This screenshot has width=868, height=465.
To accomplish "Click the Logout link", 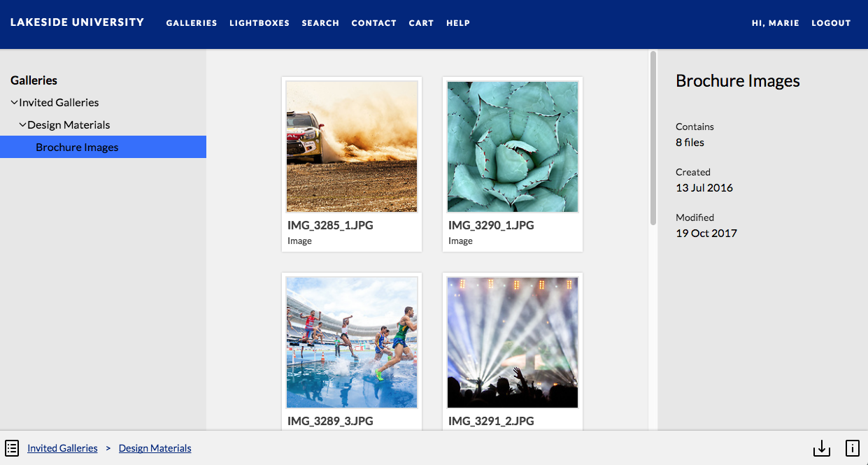I will point(831,23).
